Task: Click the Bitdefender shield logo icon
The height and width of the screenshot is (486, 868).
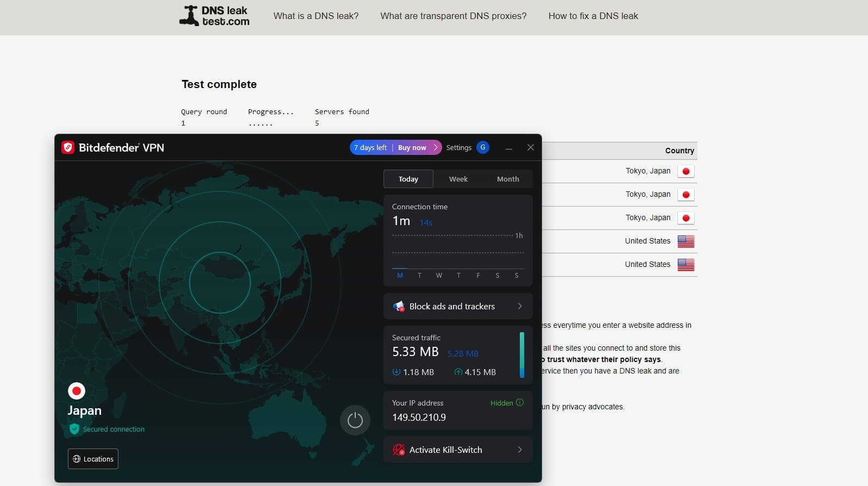Action: pos(68,147)
